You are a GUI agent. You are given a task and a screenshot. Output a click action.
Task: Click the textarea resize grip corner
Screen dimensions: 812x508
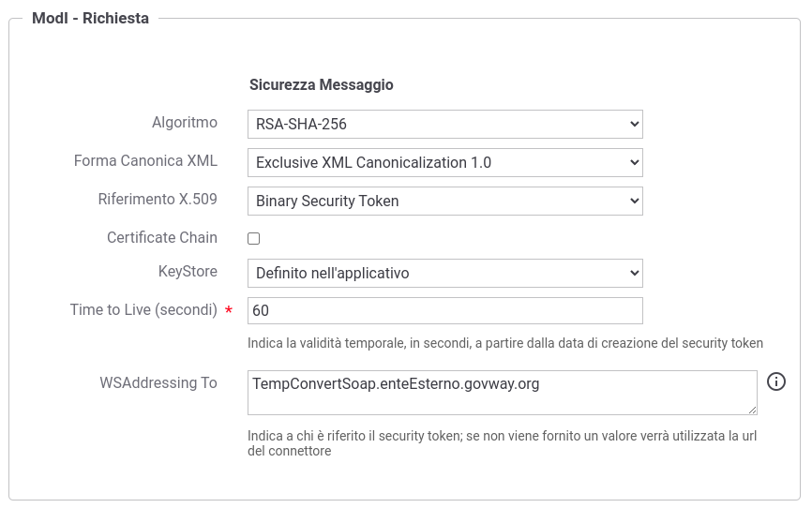pyautogui.click(x=752, y=410)
